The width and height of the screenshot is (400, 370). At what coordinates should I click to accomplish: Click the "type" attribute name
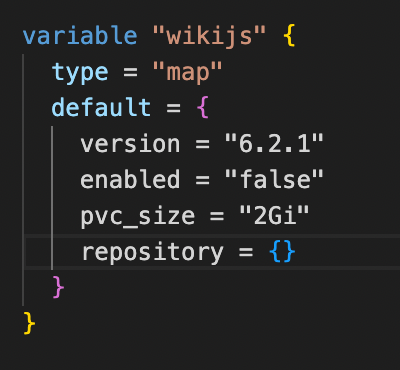(x=80, y=73)
